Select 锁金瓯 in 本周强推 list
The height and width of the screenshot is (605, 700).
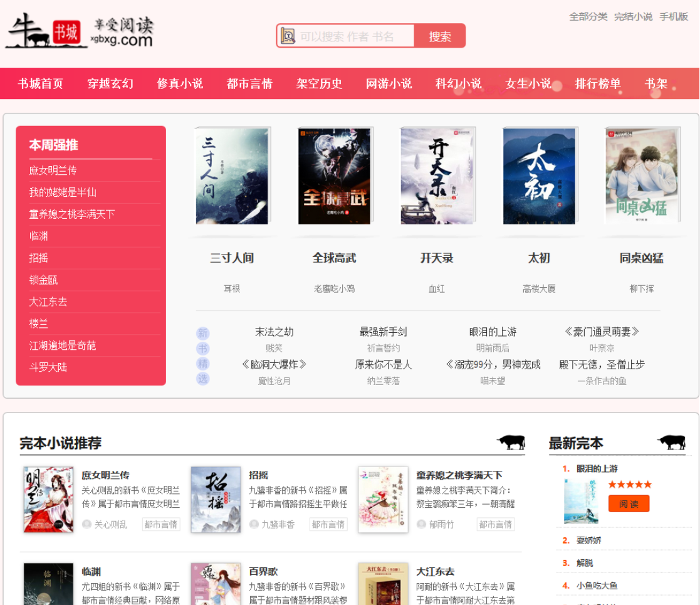click(43, 280)
